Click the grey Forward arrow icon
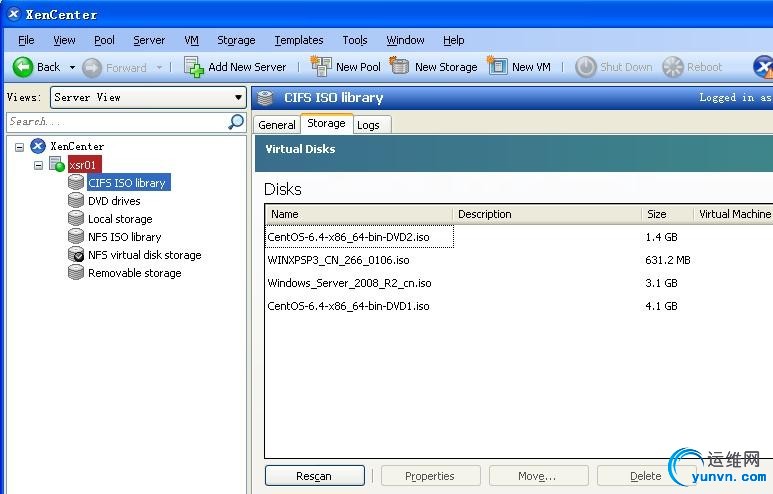 click(92, 68)
